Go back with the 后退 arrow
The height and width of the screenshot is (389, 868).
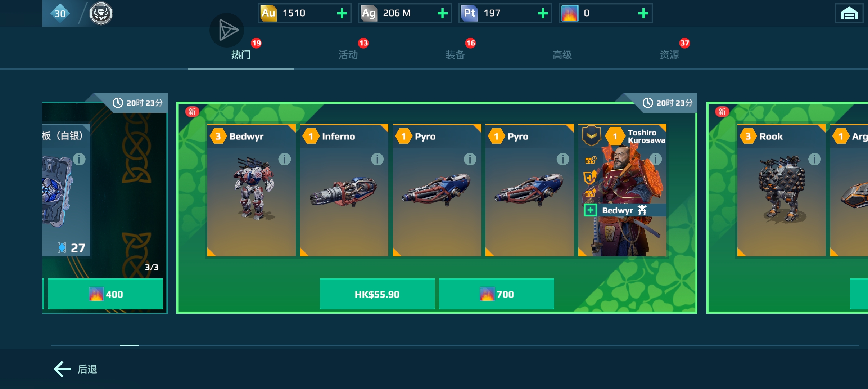[x=76, y=369]
